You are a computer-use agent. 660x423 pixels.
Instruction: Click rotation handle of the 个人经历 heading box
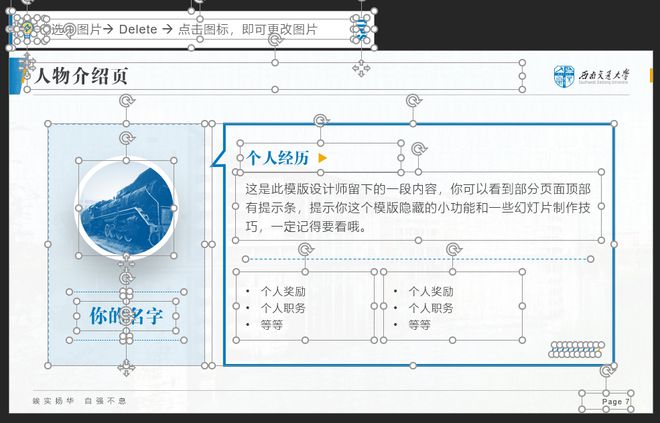[x=321, y=121]
